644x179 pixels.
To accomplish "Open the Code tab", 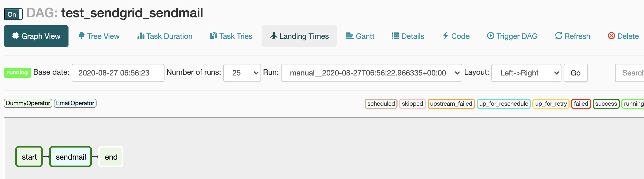I will point(456,36).
